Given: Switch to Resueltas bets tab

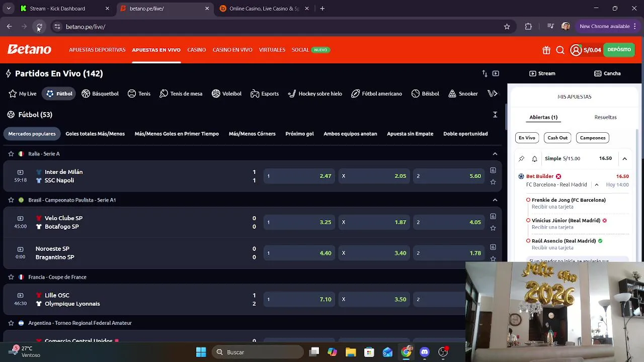Looking at the screenshot, I should pyautogui.click(x=605, y=117).
